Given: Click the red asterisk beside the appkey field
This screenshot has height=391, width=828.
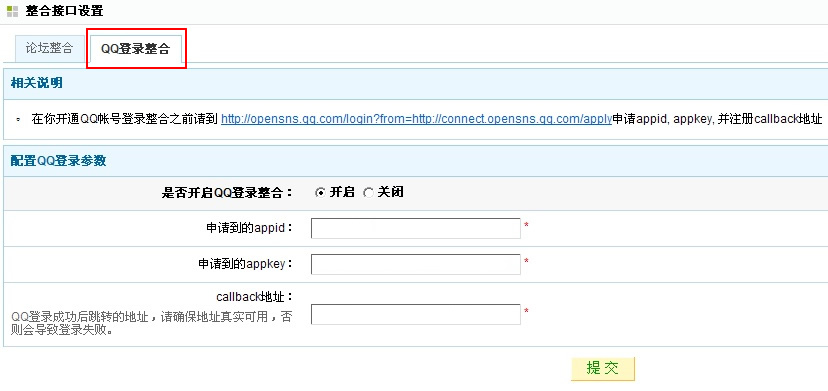Looking at the screenshot, I should click(526, 262).
